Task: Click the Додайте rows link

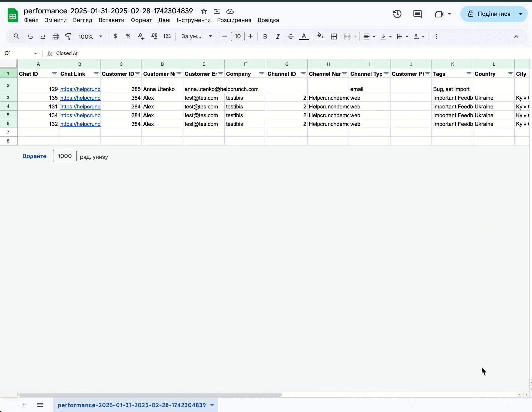Action: click(34, 156)
